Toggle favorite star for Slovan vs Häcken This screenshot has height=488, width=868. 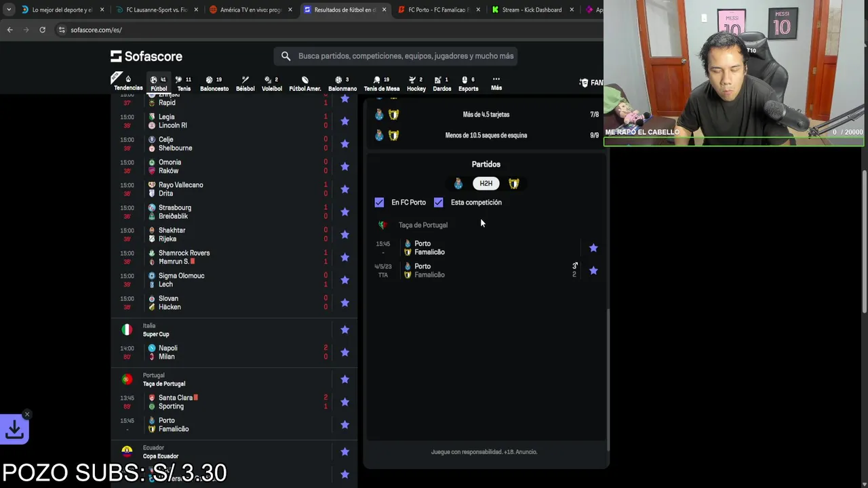coord(344,303)
